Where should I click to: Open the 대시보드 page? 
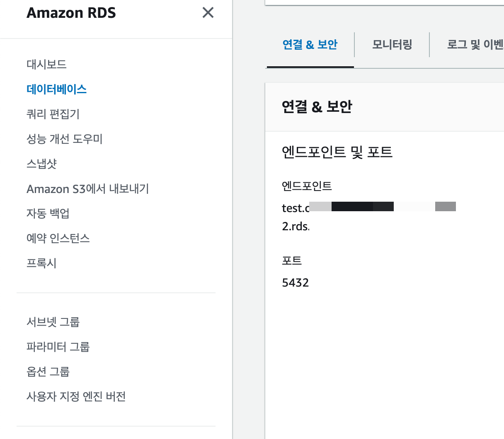[x=46, y=64]
